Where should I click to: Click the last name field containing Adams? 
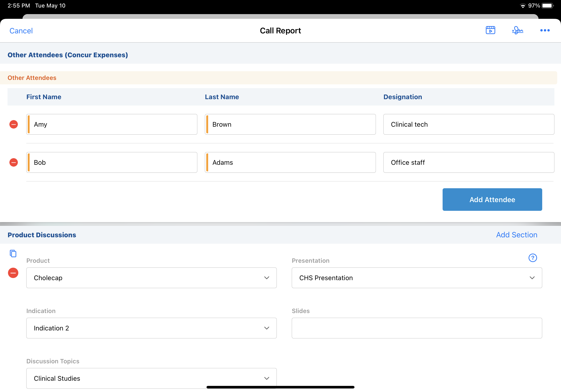tap(291, 162)
